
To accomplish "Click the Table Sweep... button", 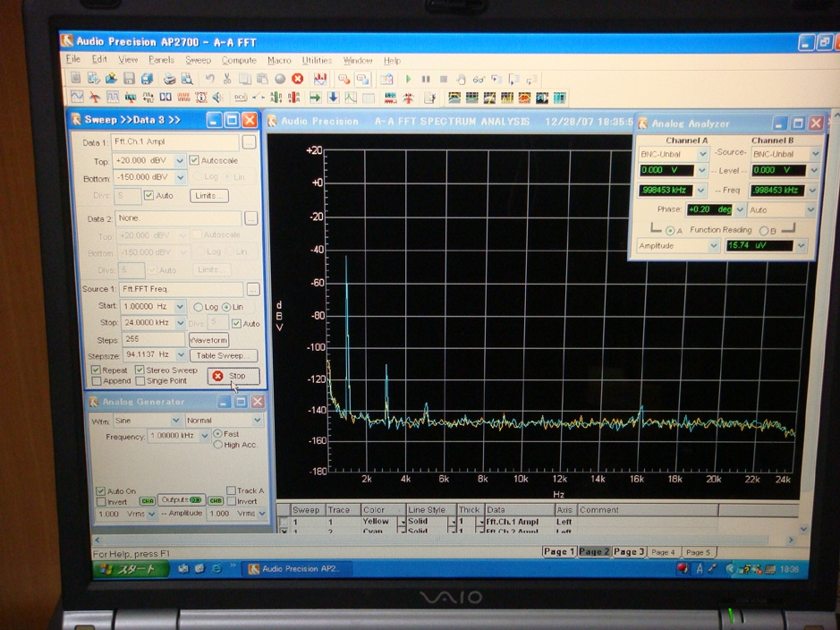I will pyautogui.click(x=223, y=355).
